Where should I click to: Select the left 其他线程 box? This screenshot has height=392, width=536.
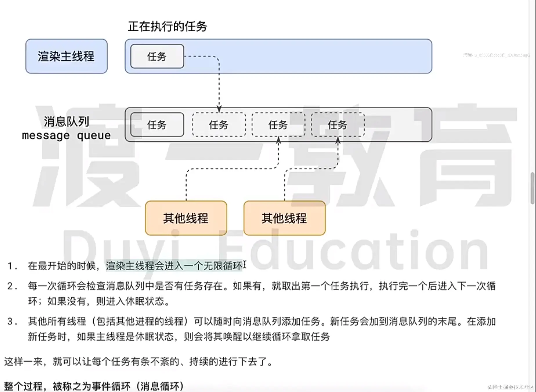tap(186, 218)
